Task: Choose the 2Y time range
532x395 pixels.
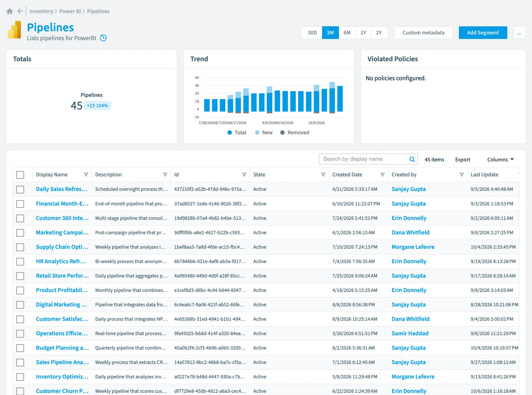Action: point(379,33)
